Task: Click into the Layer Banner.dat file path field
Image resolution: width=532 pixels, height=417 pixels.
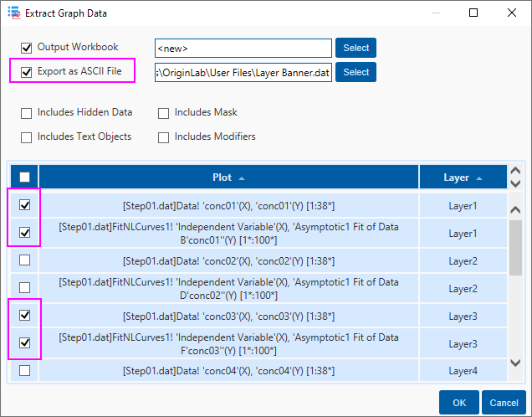Action: 243,73
